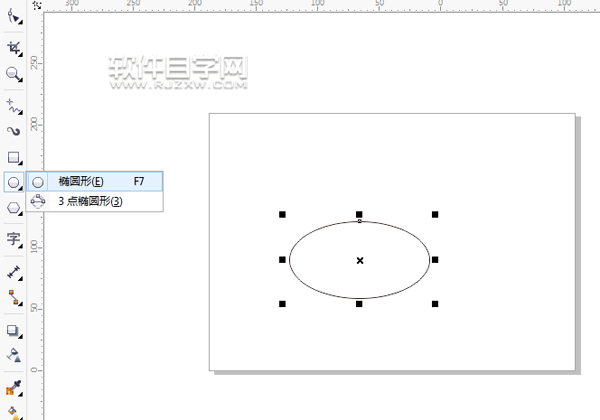
Task: Click the ruler origin icon at the rulers' corner
Action: click(x=37, y=5)
